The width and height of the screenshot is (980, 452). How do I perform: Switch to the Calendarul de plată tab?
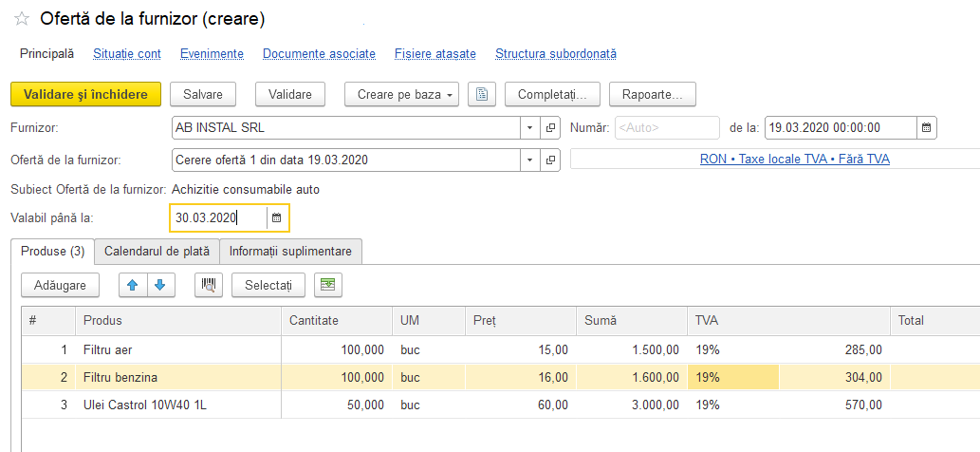[157, 252]
